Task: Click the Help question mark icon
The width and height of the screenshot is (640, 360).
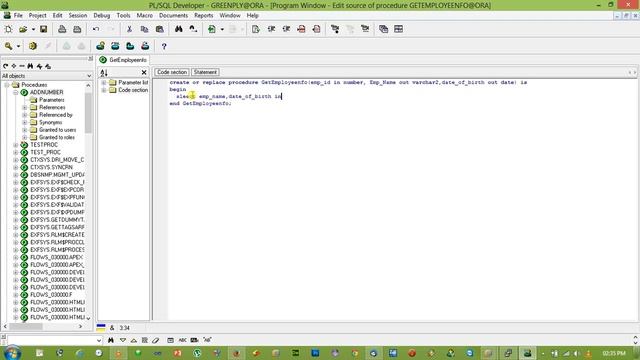Action: (164, 47)
